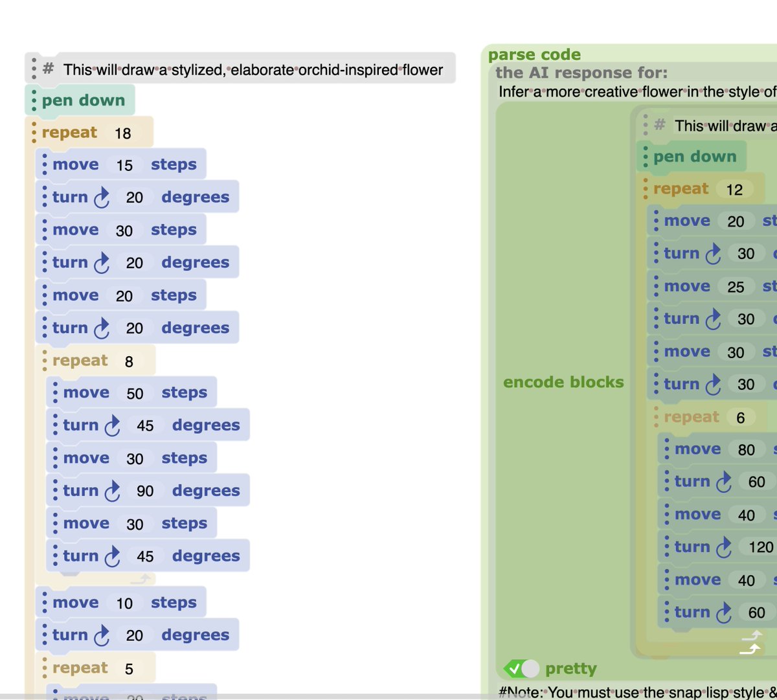
Task: Click 'This will draw a' comment in parse code
Action: 725,126
